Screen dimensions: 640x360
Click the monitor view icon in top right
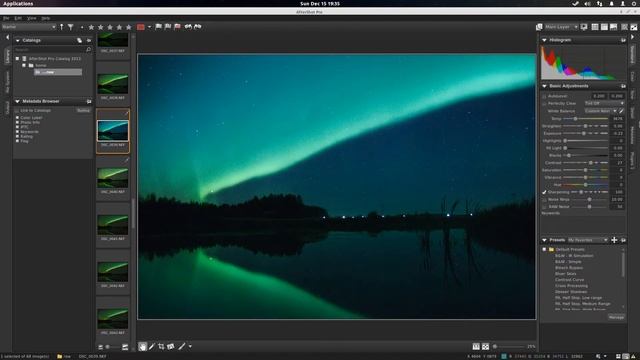click(584, 27)
